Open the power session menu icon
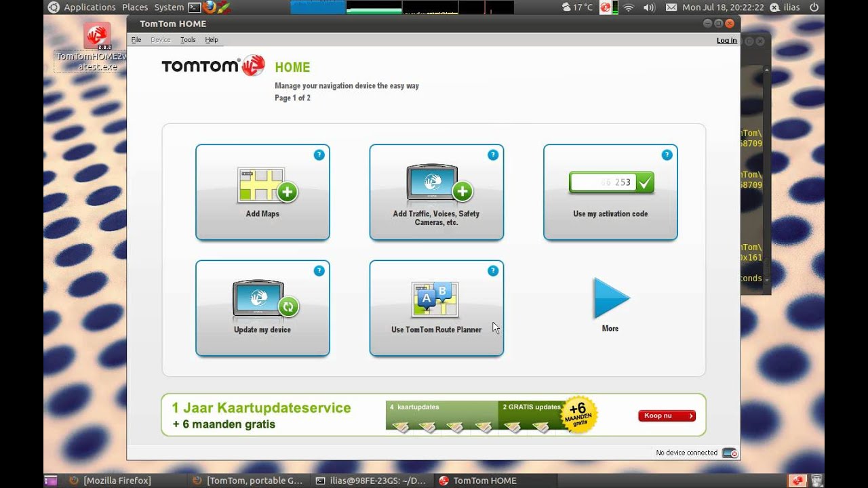Image resolution: width=868 pixels, height=488 pixels. pyautogui.click(x=814, y=7)
